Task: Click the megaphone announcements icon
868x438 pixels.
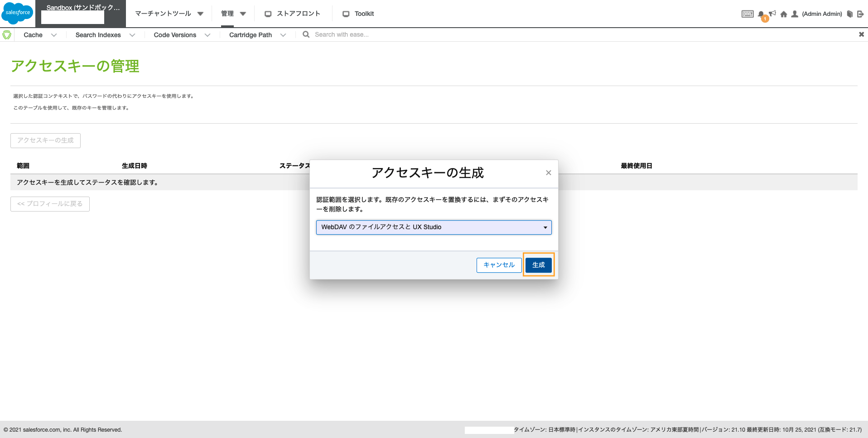Action: point(773,13)
